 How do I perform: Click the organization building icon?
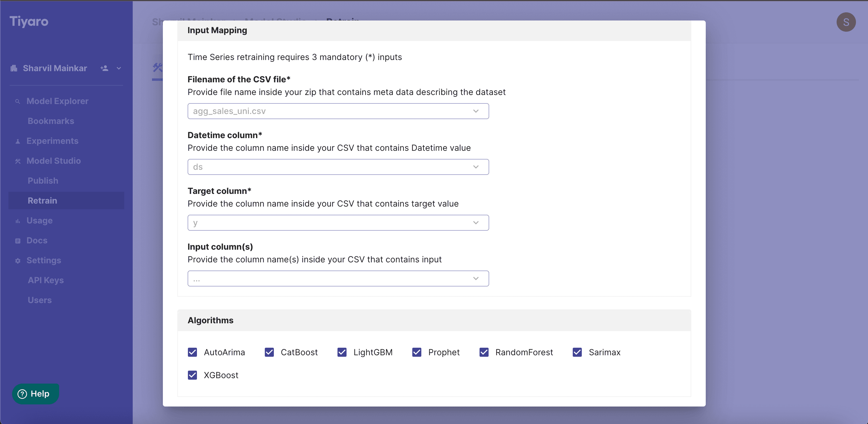(x=14, y=68)
